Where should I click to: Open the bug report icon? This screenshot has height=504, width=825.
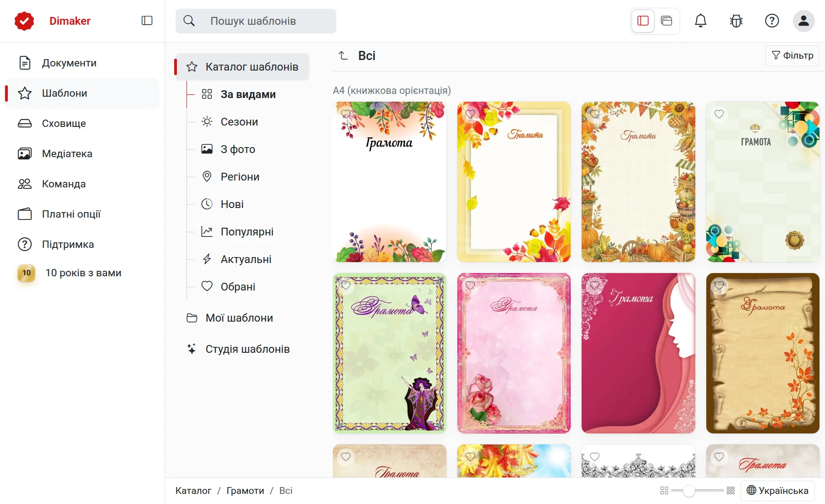(736, 21)
